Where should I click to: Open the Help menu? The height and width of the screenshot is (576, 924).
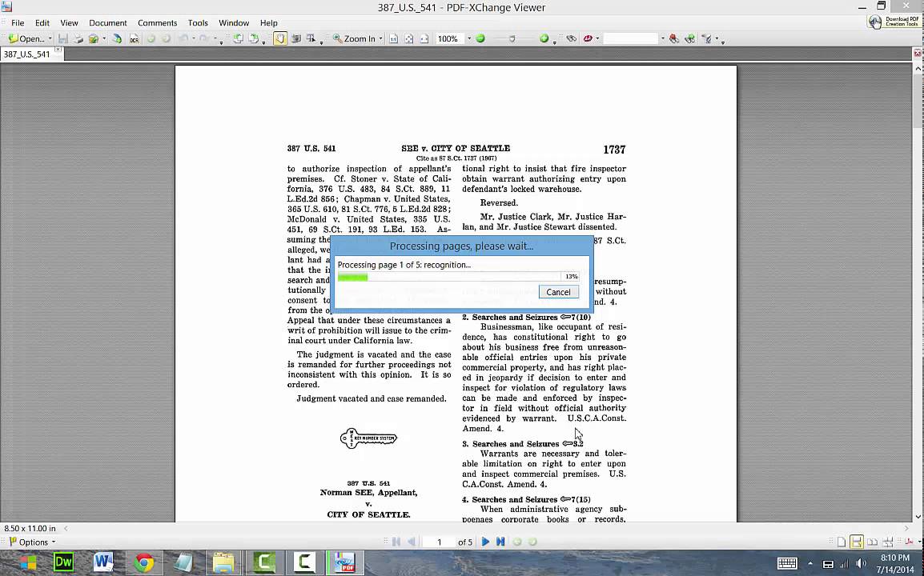[269, 22]
